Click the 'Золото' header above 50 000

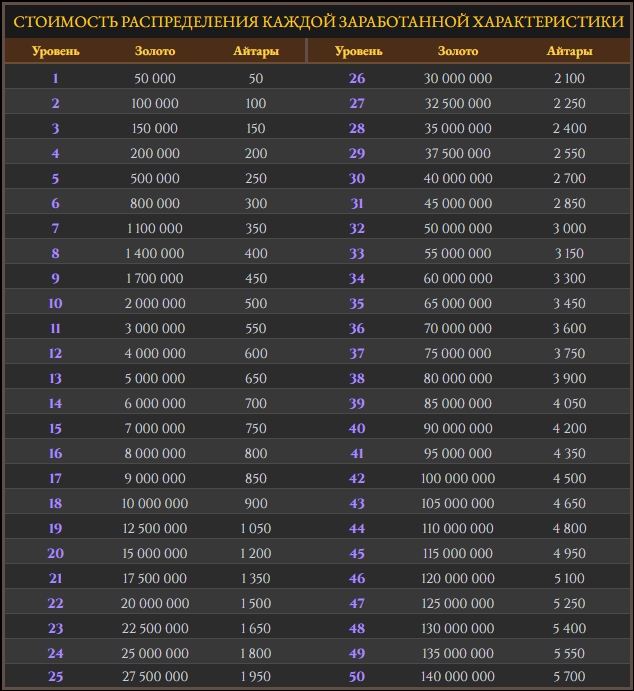click(155, 51)
